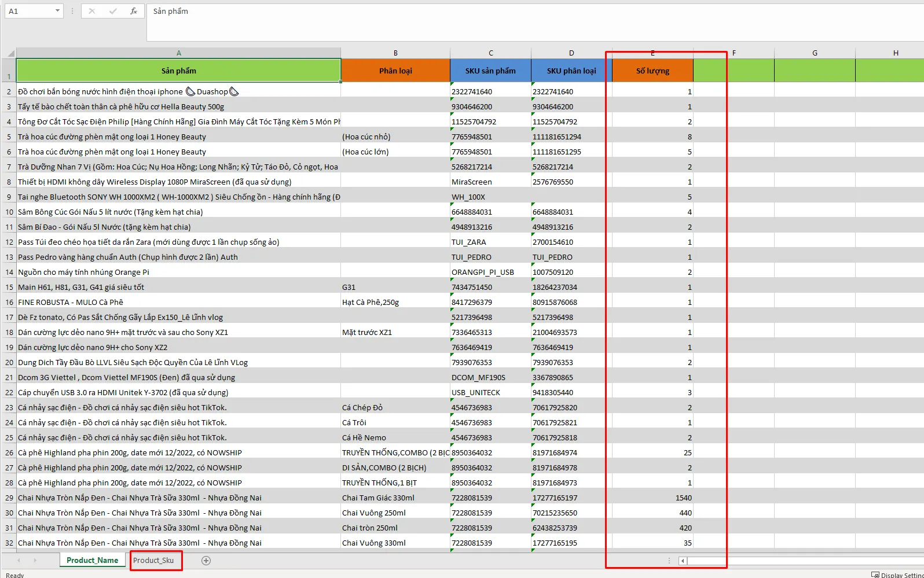Click the Insert Function fx icon
This screenshot has height=578, width=924.
134,11
